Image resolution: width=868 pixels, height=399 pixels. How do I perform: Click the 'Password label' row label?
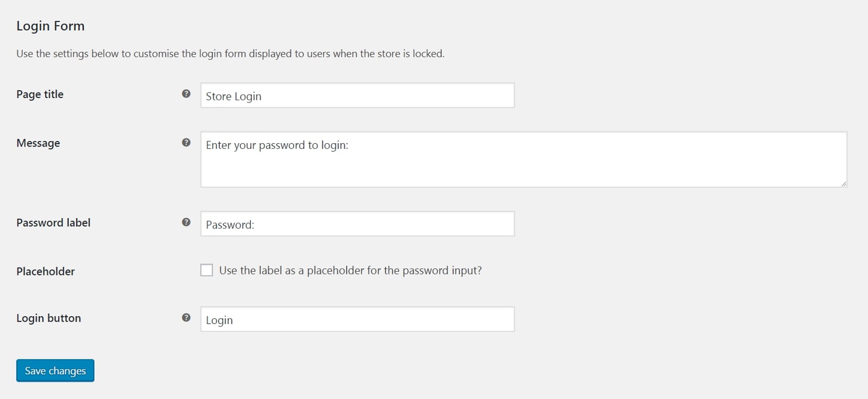[x=54, y=223]
